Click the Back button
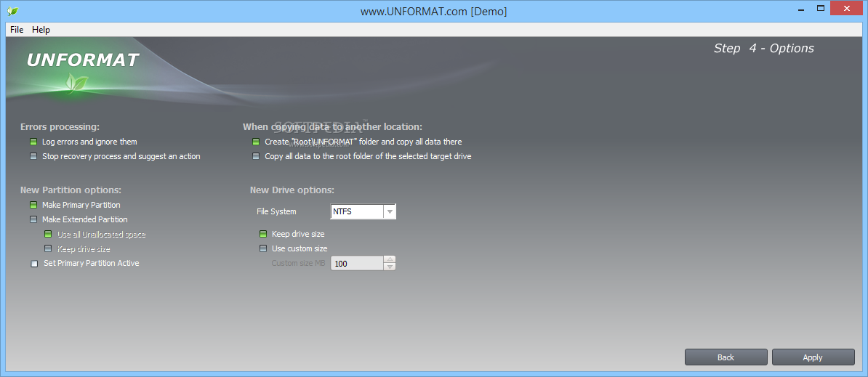This screenshot has width=868, height=377. pyautogui.click(x=726, y=357)
